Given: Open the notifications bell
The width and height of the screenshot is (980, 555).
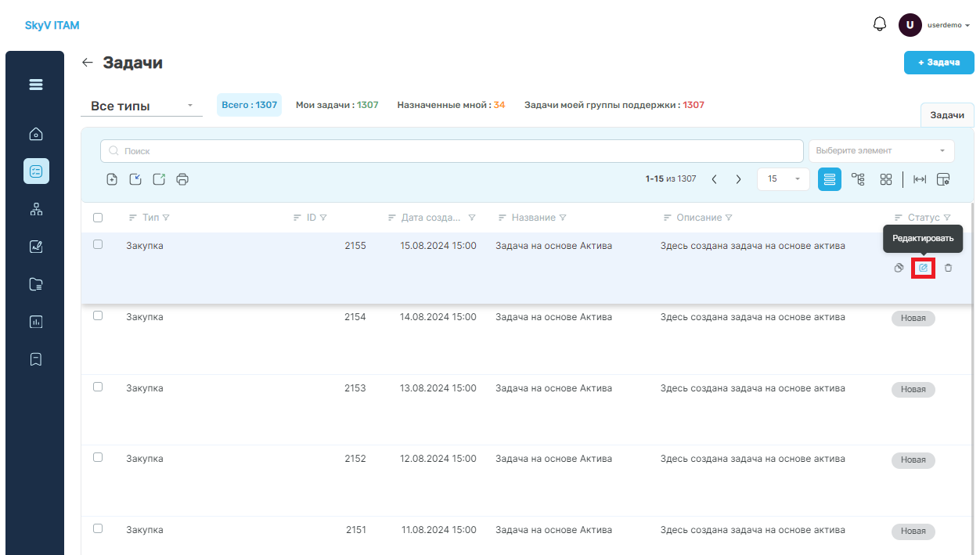Looking at the screenshot, I should [x=879, y=24].
